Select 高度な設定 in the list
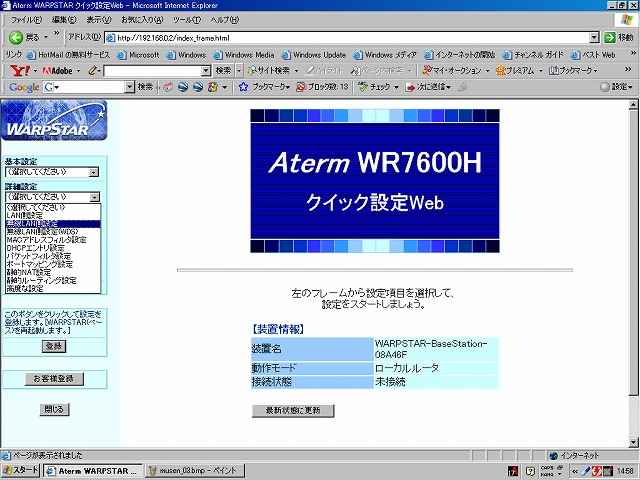The height and width of the screenshot is (480, 640). pos(53,289)
